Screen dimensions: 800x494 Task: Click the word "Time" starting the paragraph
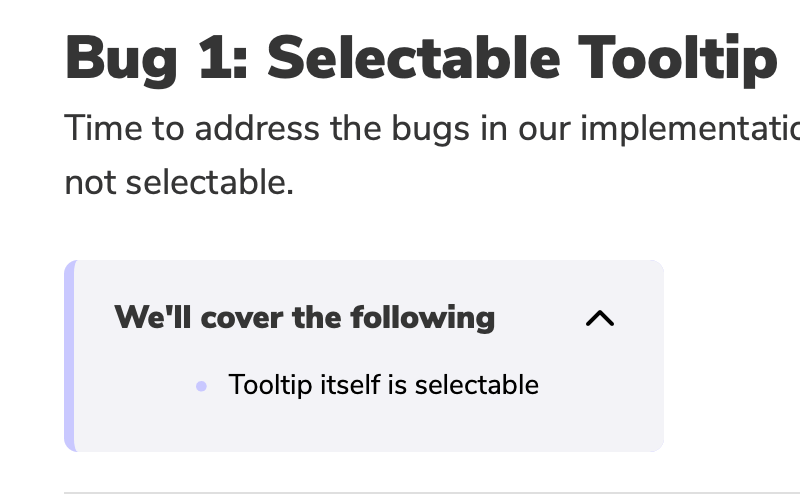point(103,128)
